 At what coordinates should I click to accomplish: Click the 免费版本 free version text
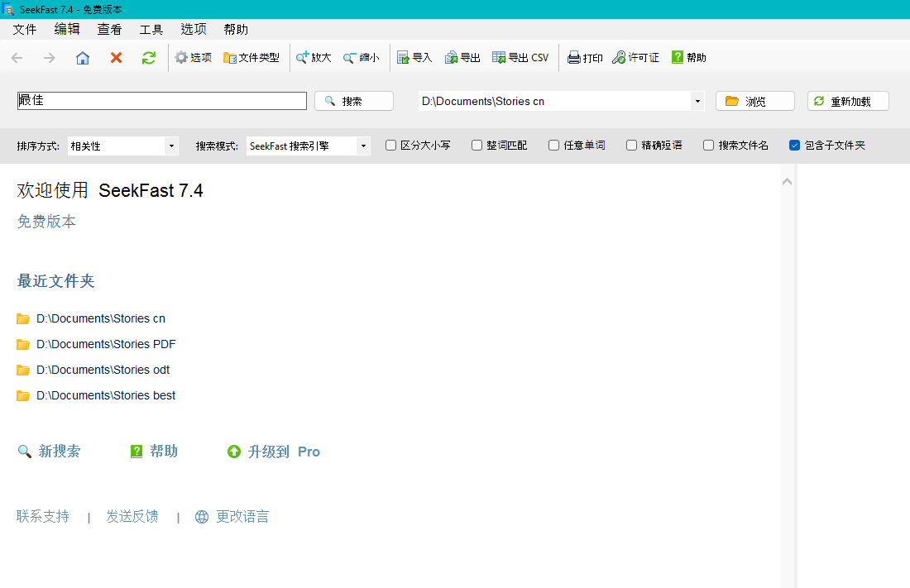46,221
